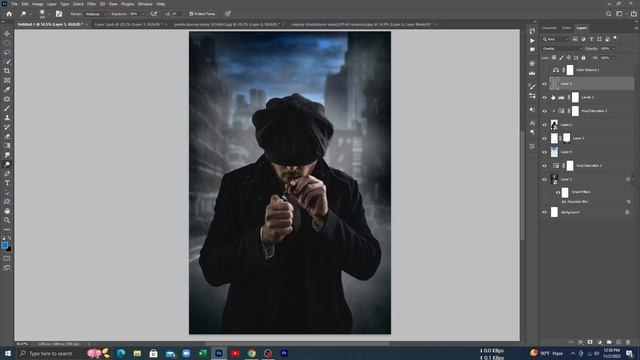
Task: Select the Clone Stamp tool
Action: point(7,118)
